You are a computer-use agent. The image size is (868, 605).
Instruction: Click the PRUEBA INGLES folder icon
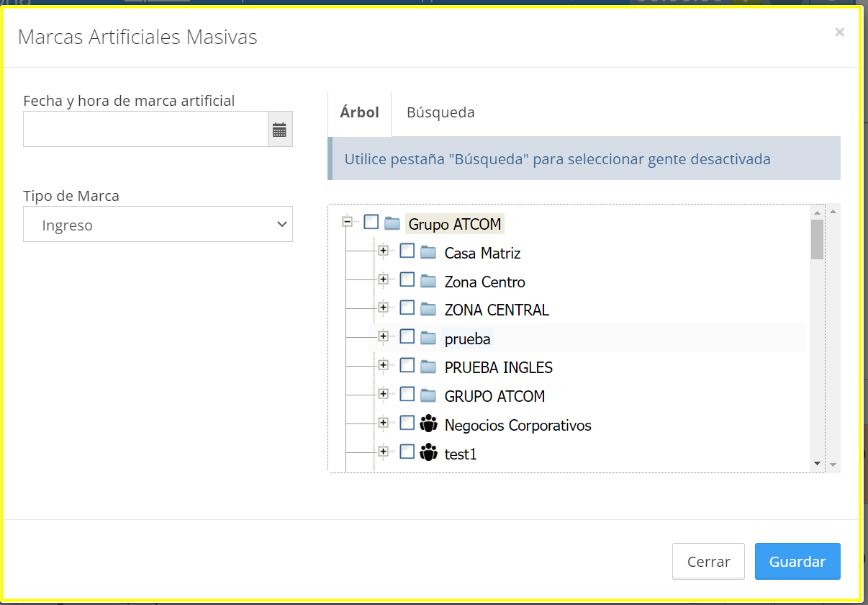(428, 367)
